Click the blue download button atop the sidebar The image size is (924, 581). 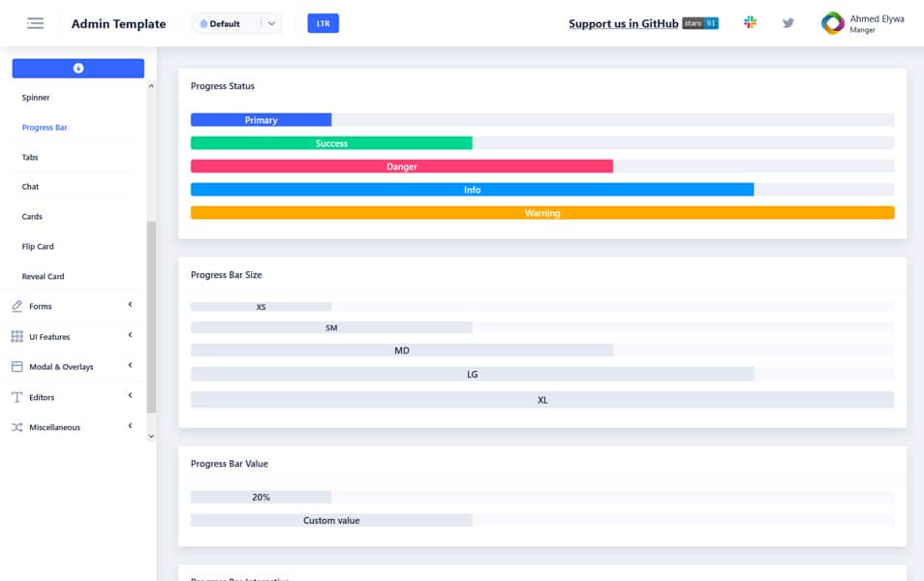click(x=77, y=67)
